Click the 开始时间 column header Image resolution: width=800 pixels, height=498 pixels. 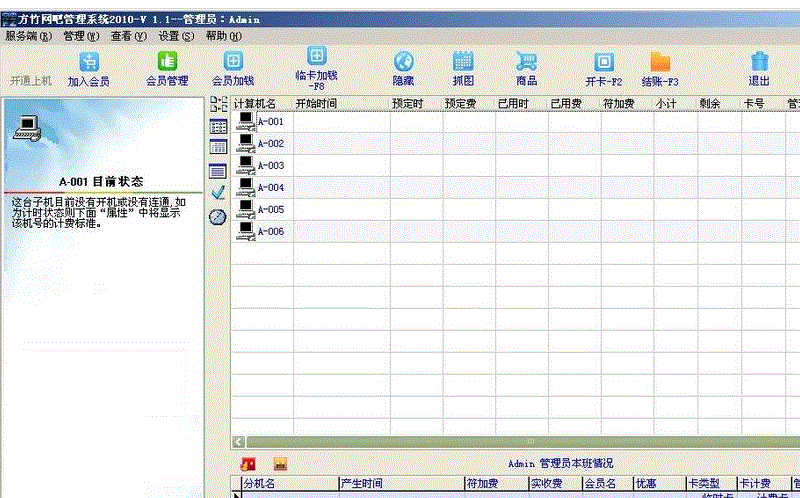coord(316,103)
